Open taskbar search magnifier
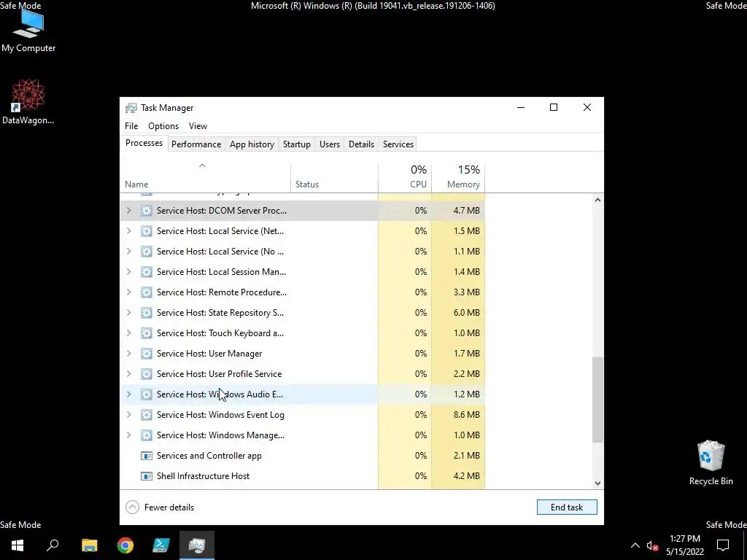The height and width of the screenshot is (560, 747). [53, 545]
